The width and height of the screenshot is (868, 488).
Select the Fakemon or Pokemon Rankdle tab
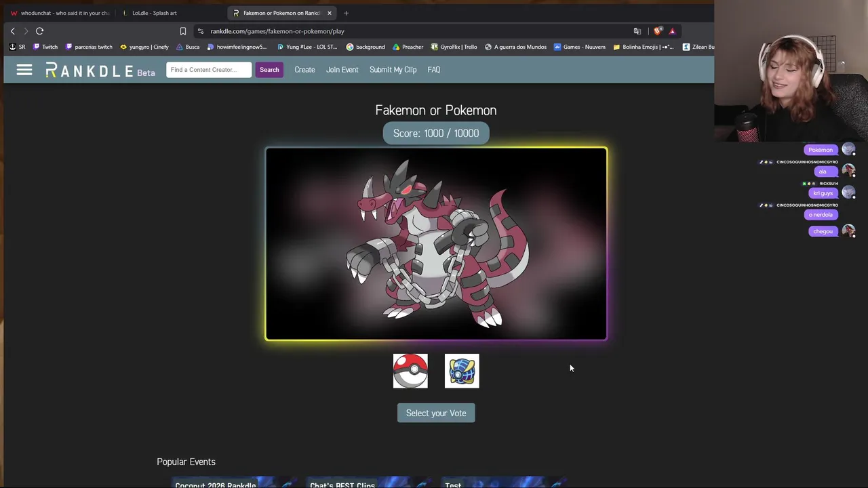tap(281, 13)
